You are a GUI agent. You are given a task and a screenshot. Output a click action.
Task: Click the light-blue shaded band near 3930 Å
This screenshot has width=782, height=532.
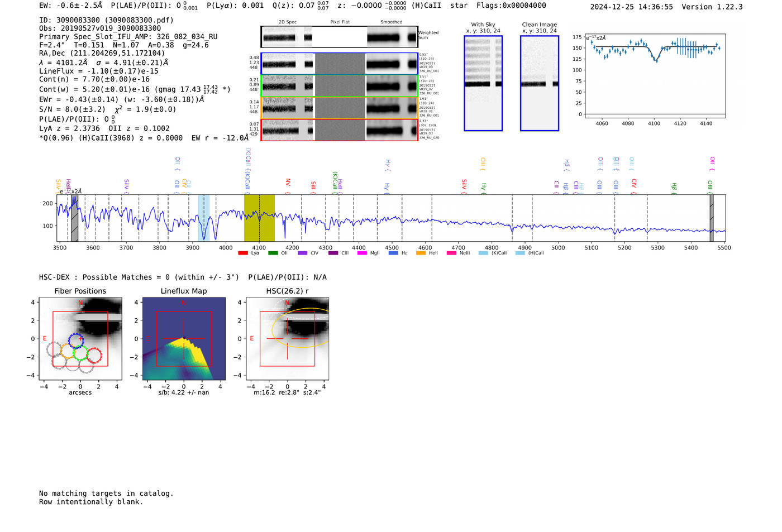[x=204, y=218]
